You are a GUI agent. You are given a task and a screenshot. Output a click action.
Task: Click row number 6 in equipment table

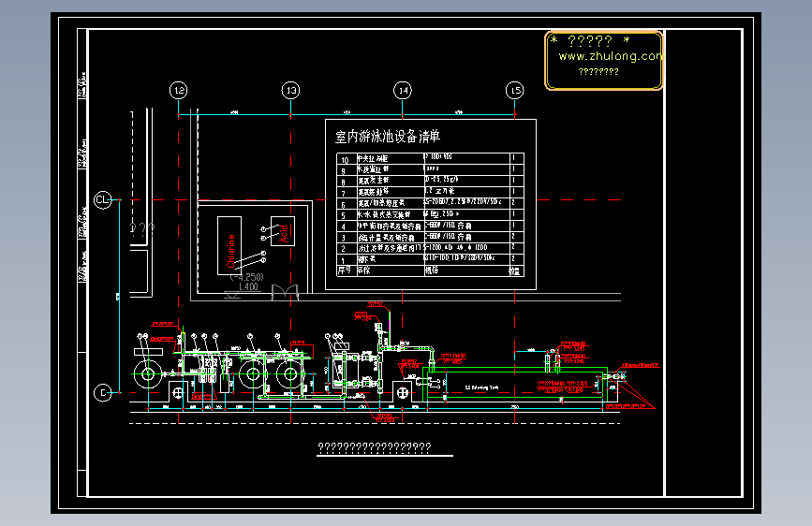coord(344,204)
